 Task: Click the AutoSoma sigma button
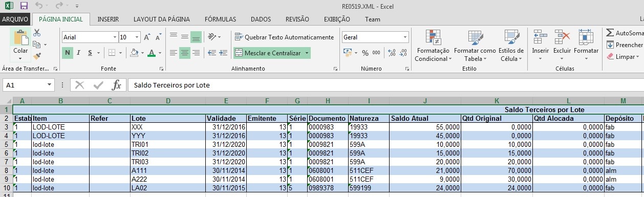click(625, 33)
